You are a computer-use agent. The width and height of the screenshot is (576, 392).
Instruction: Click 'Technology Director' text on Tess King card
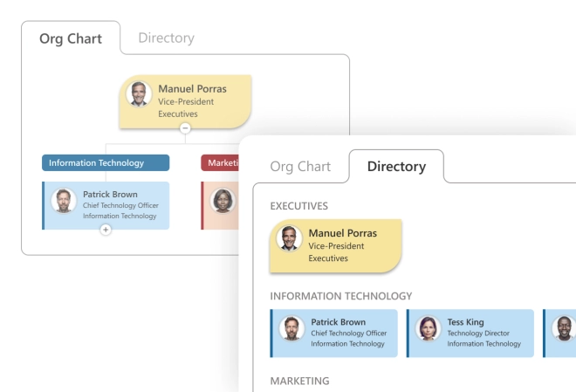478,334
